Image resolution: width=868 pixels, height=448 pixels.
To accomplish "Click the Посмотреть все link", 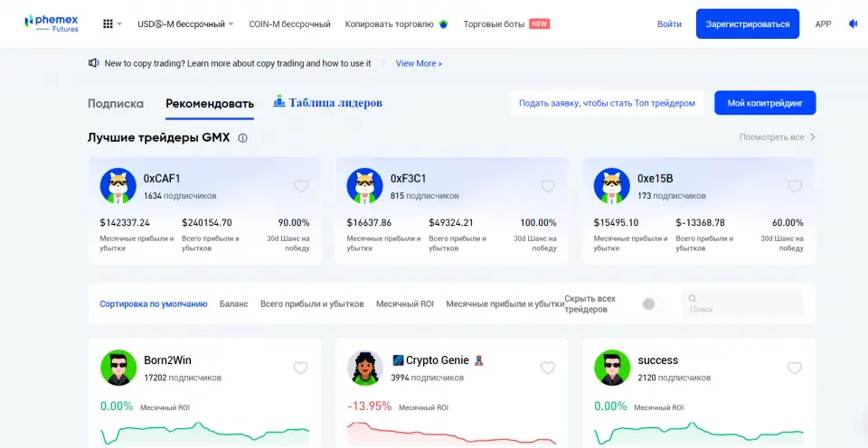I will (771, 137).
